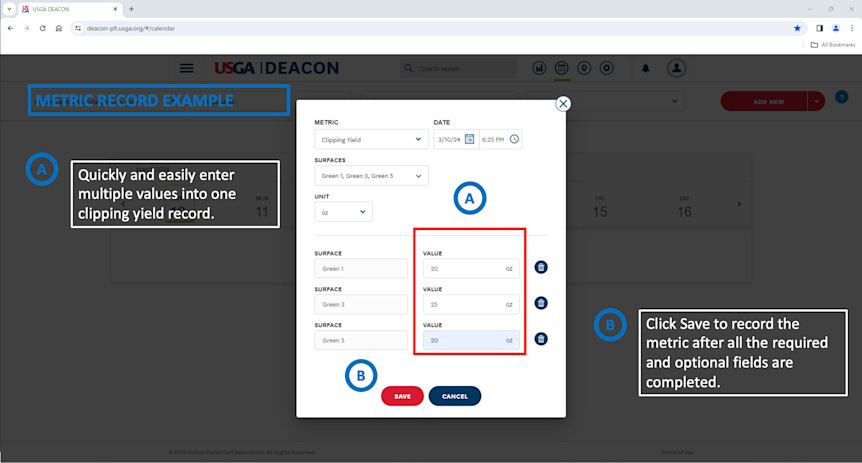The image size is (862, 463).
Task: Delete the Green 3 value row
Action: click(541, 303)
